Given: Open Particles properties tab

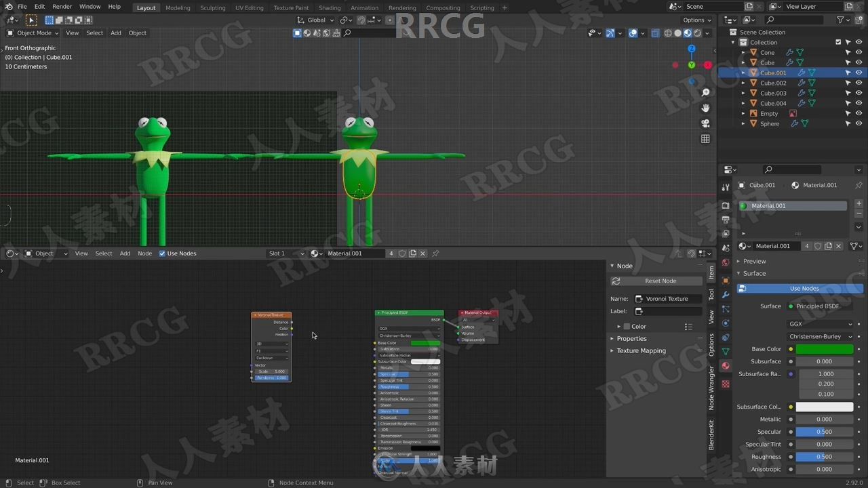Looking at the screenshot, I should (x=726, y=309).
